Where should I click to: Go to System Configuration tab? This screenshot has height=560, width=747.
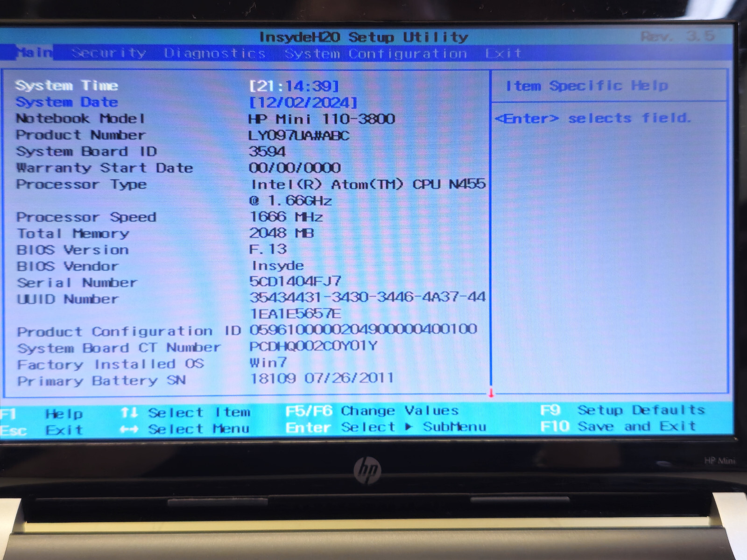(376, 54)
